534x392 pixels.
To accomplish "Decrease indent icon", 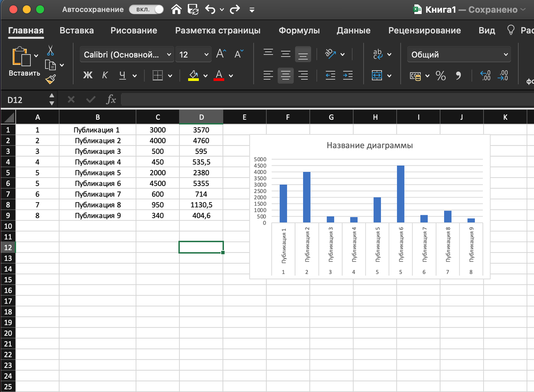I will point(330,75).
